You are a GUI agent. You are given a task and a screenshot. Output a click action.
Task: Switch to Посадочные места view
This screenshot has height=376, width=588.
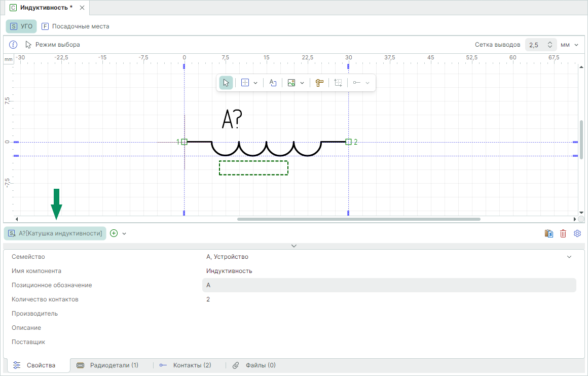[x=75, y=26]
